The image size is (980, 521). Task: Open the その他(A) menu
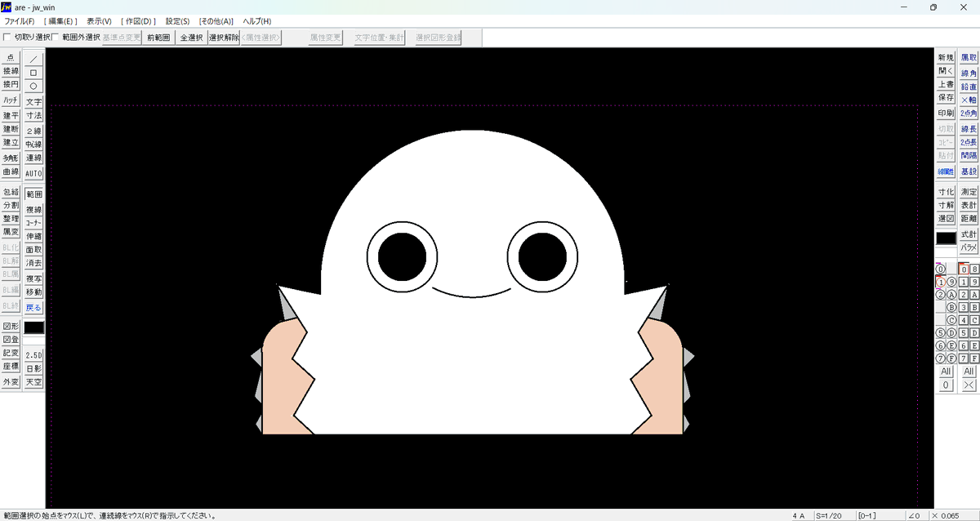click(216, 21)
